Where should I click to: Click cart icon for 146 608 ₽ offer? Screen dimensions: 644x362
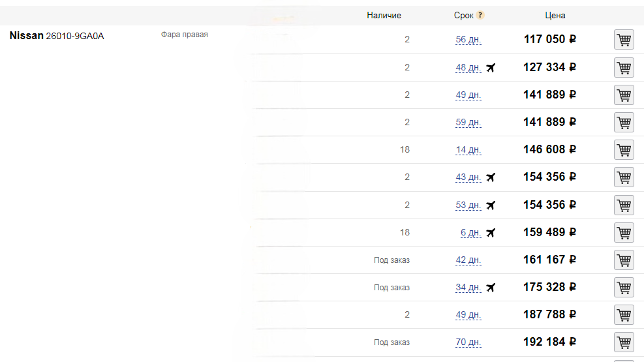pos(624,150)
